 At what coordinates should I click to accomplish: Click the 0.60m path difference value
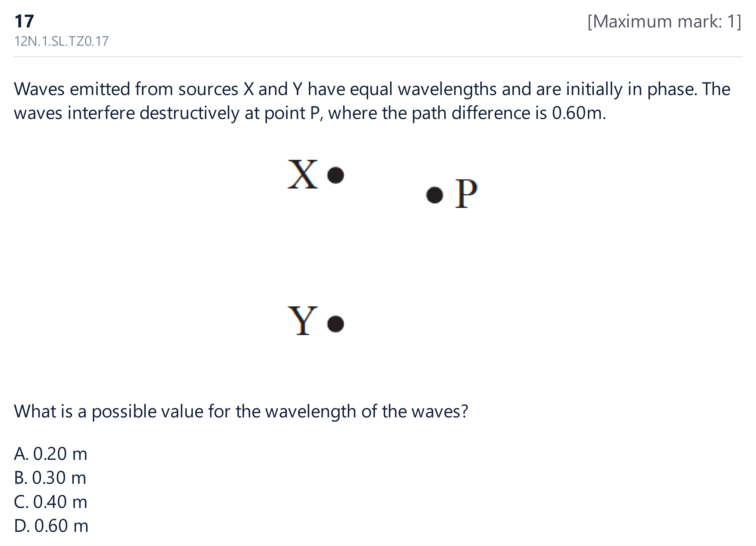(579, 113)
